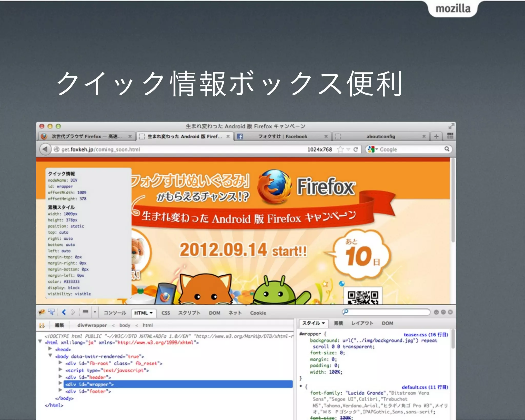Close the 次世代ブラウザ Firefox tab
This screenshot has height=420, width=525.
pos(130,136)
